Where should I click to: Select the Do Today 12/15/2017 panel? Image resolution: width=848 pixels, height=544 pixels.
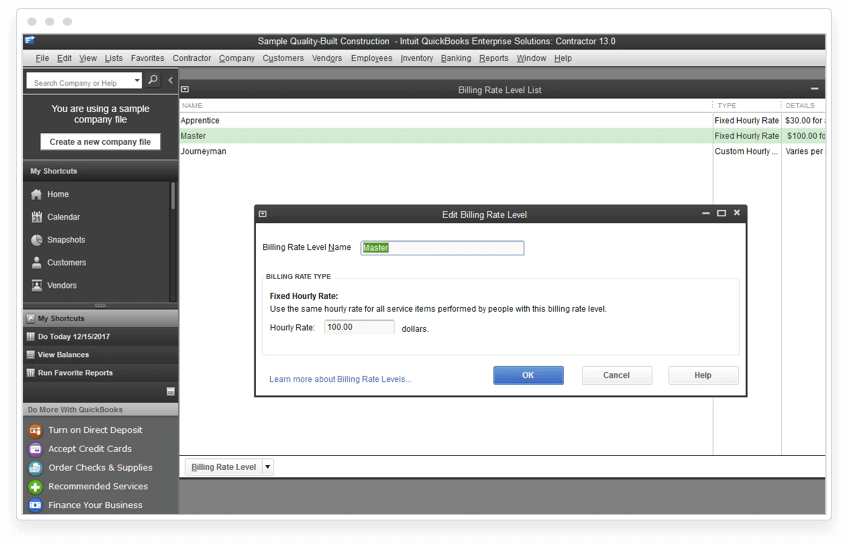(101, 336)
